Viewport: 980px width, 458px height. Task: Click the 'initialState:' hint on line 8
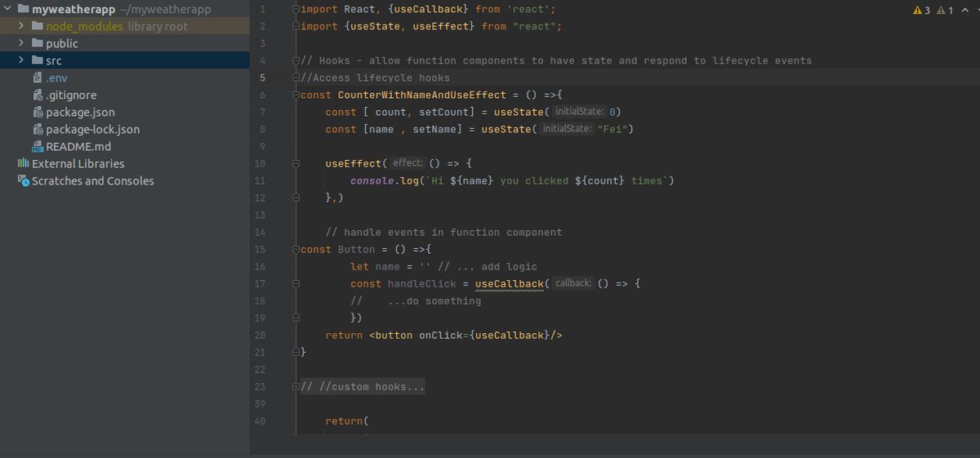pyautogui.click(x=566, y=129)
